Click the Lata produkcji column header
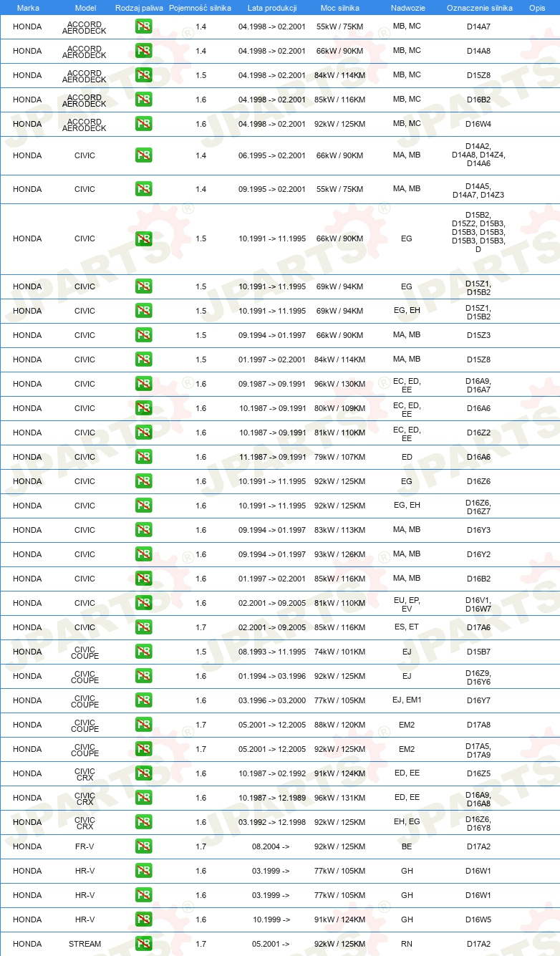Screen dimensions: 560x956 272,7
